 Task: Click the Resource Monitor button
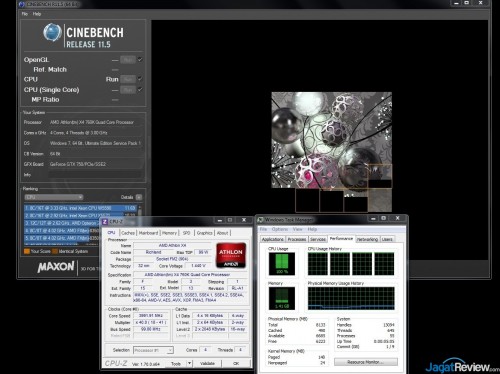(x=366, y=362)
